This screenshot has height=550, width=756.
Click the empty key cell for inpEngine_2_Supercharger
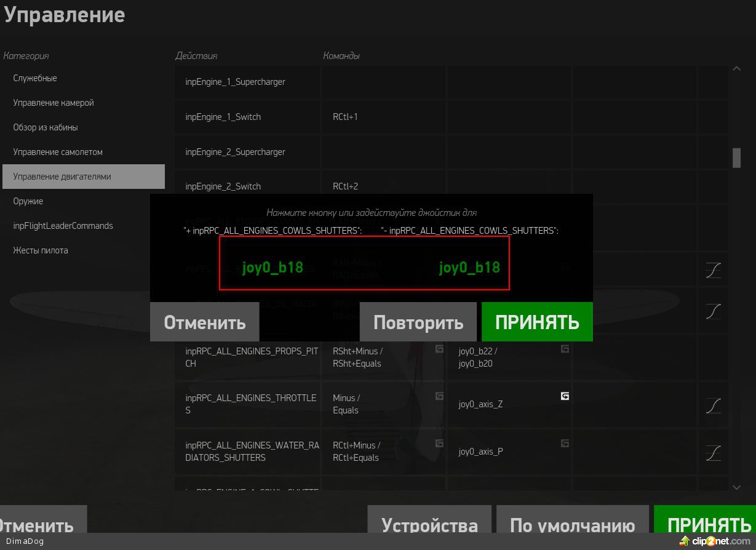(383, 152)
